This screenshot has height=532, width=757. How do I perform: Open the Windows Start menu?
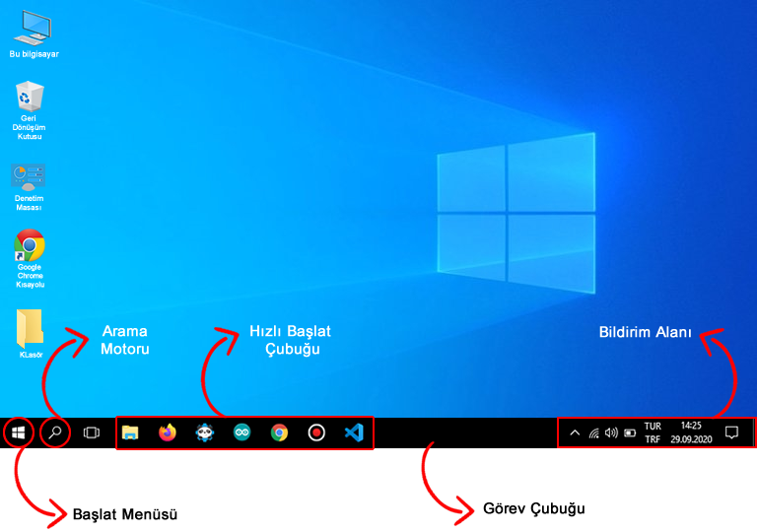(19, 432)
